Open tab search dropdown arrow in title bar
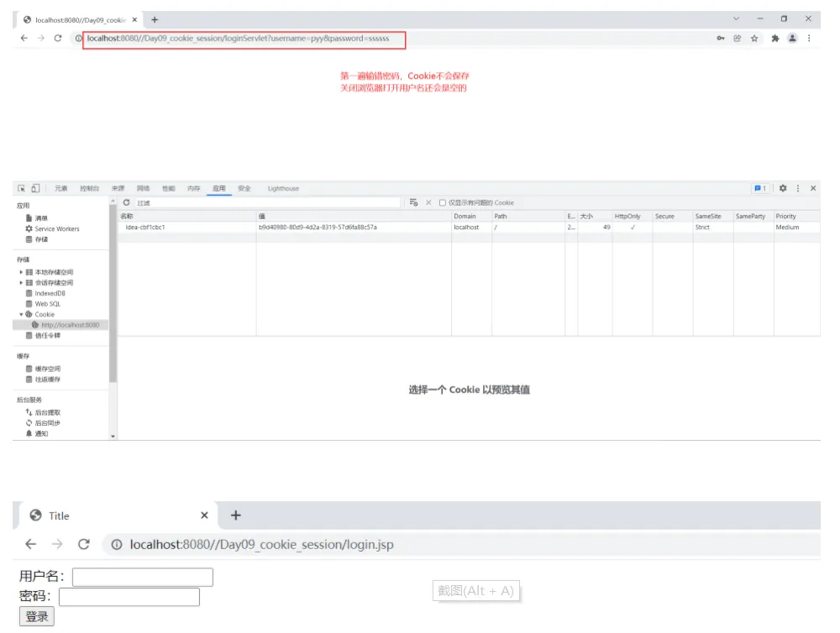The width and height of the screenshot is (840, 633). coord(736,18)
